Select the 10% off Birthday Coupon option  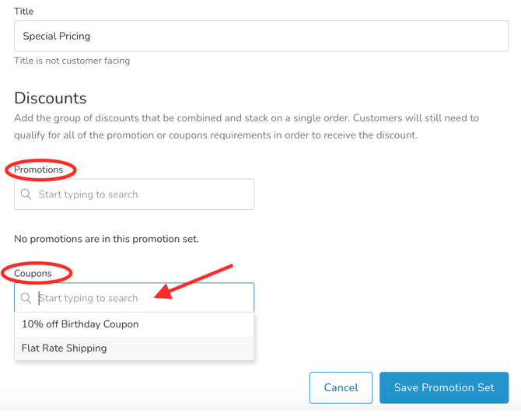[x=80, y=324]
